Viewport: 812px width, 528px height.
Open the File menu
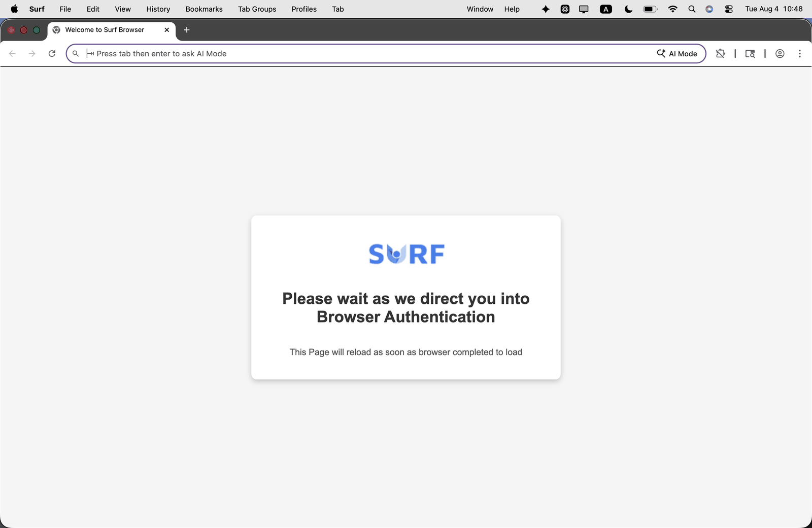(x=65, y=9)
